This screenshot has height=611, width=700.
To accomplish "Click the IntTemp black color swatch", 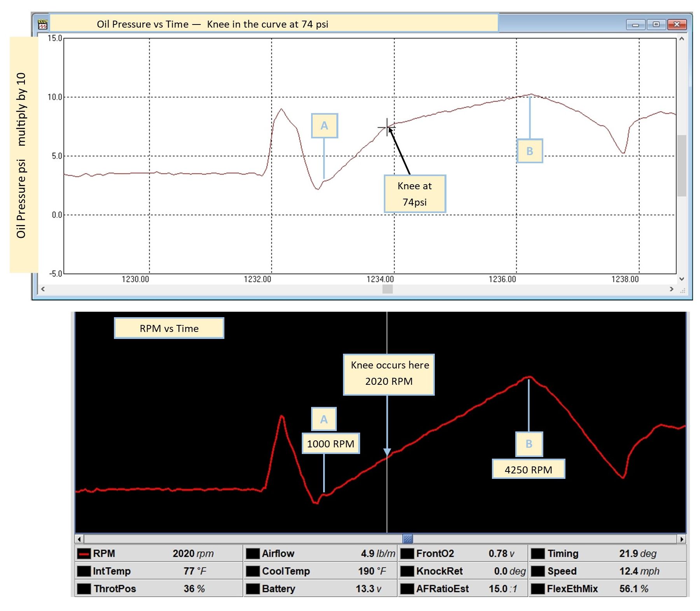I will pyautogui.click(x=84, y=571).
